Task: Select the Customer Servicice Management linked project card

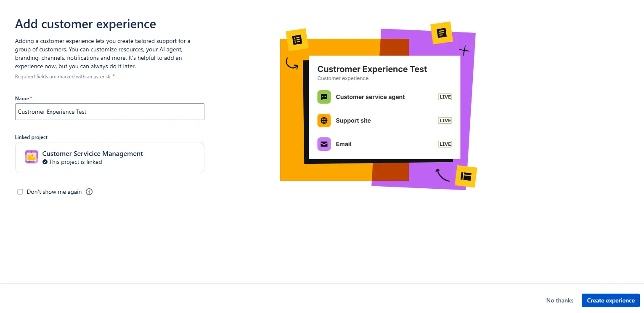Action: coord(109,158)
